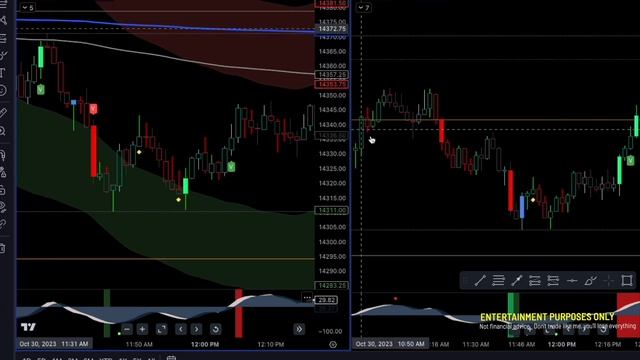This screenshot has height=360, width=640.
Task: Click blue square marker on left chart
Action: pyautogui.click(x=73, y=102)
